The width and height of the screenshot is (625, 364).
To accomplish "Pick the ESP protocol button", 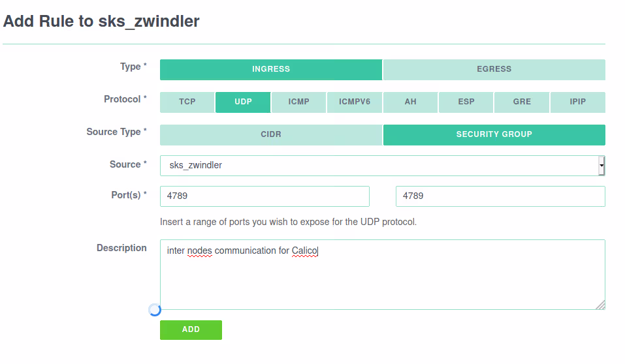I will pyautogui.click(x=466, y=102).
